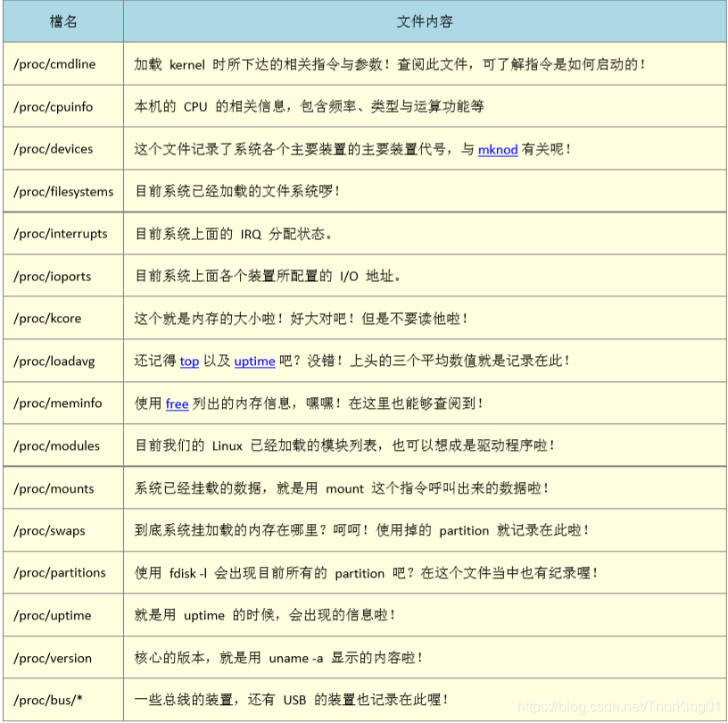Click the text 目前系统已经加载的文件系统啰
The image size is (728, 723).
(x=236, y=191)
